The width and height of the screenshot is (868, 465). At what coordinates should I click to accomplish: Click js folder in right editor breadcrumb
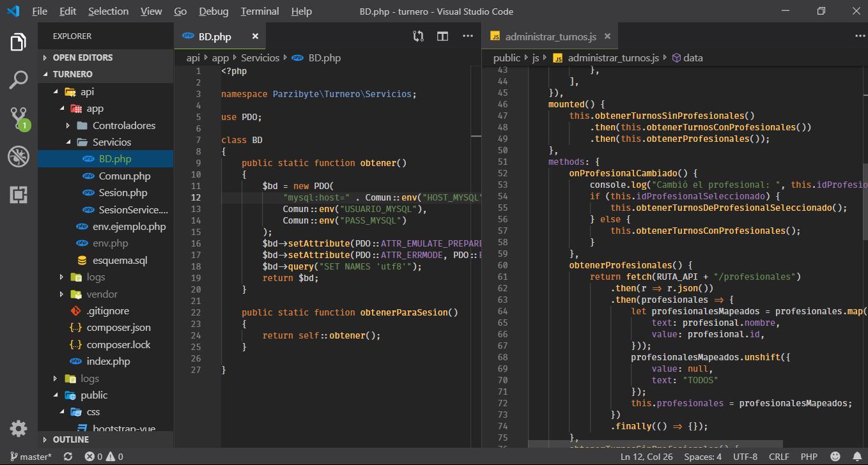tap(536, 57)
